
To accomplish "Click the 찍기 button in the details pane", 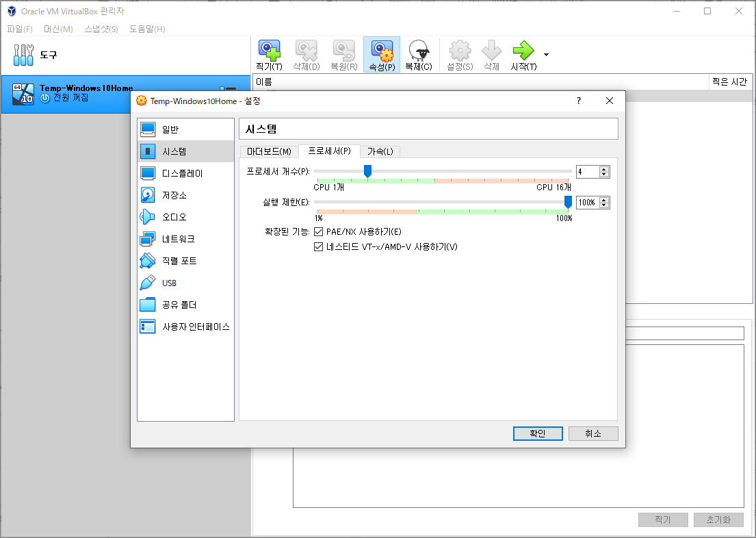I will tap(663, 520).
